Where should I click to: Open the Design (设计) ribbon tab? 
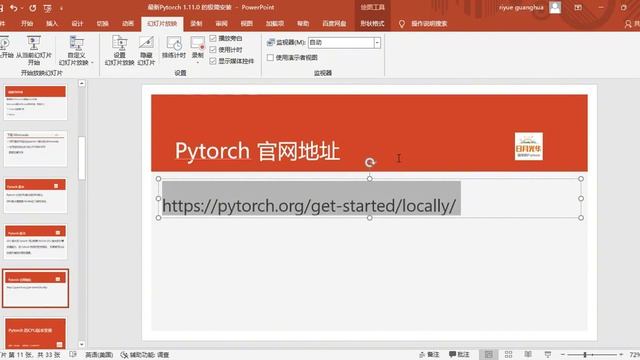(77, 24)
